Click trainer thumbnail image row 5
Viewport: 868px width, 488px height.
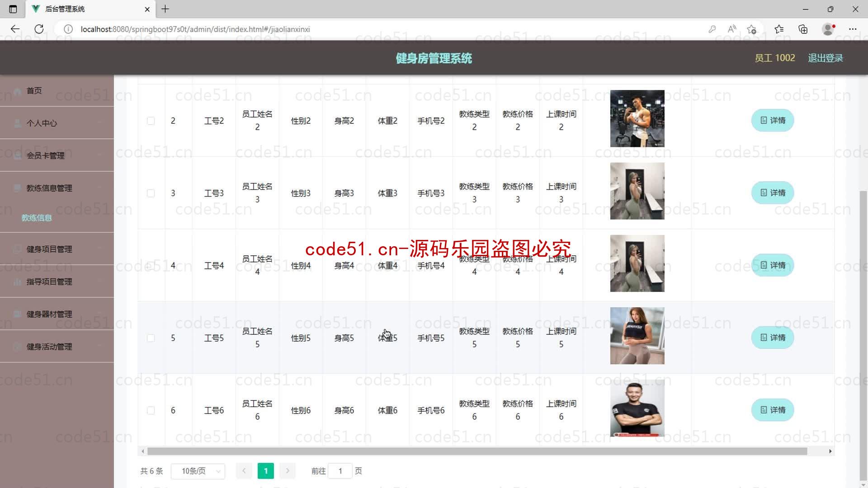637,336
